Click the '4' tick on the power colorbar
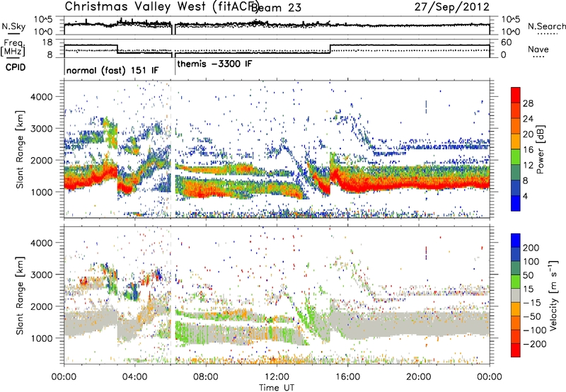This screenshot has height=392, width=566. (525, 196)
